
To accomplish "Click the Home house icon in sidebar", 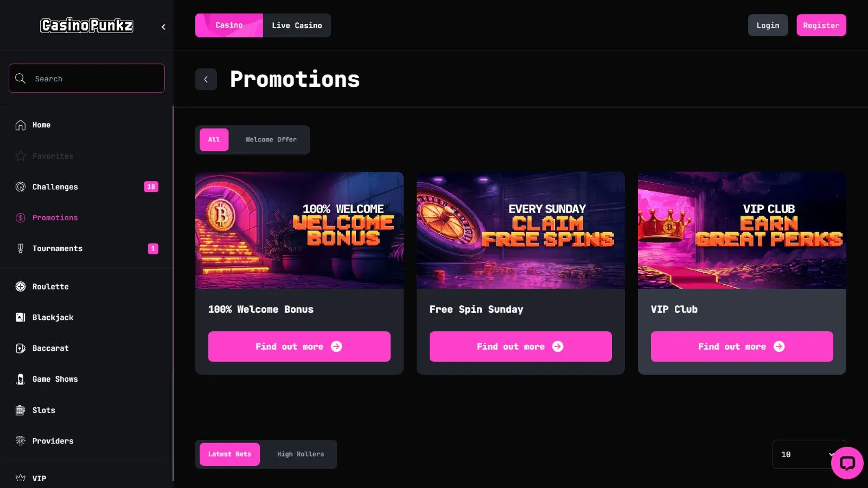I will click(21, 125).
